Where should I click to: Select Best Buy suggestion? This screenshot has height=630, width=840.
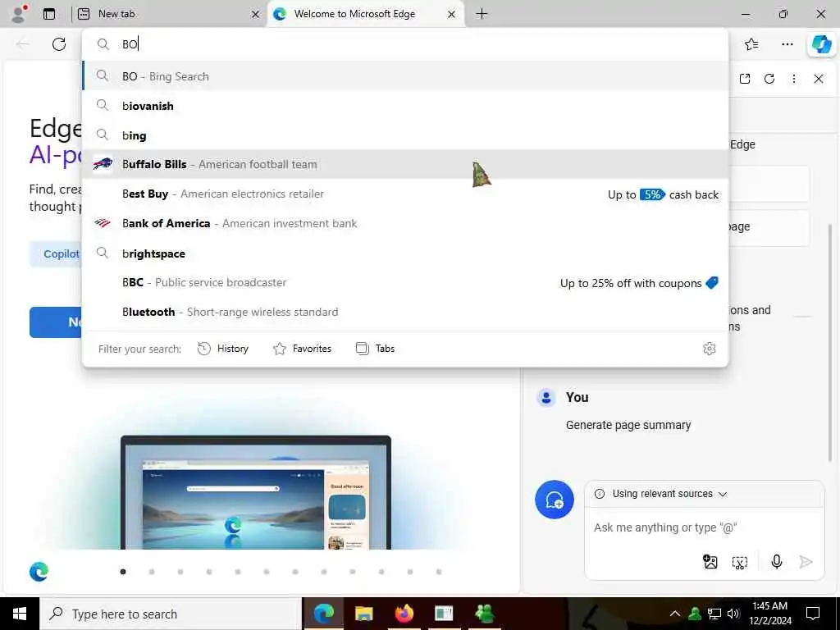[x=405, y=194]
